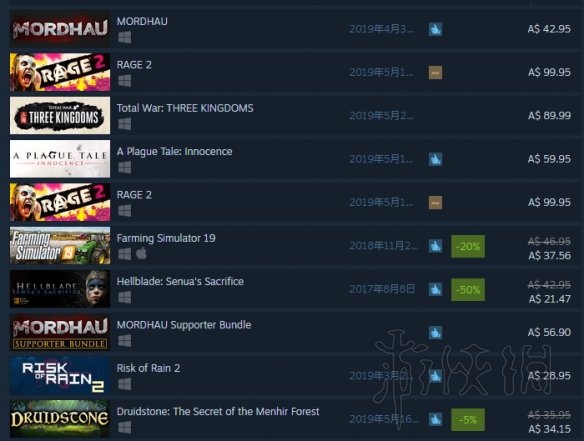Click MORDHAU Supporter Bundle review icon
Image resolution: width=584 pixels, height=441 pixels.
[x=435, y=332]
